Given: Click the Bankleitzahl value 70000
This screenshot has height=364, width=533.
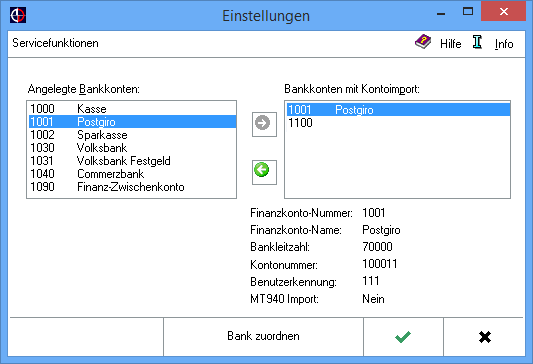Looking at the screenshot, I should click(377, 247).
